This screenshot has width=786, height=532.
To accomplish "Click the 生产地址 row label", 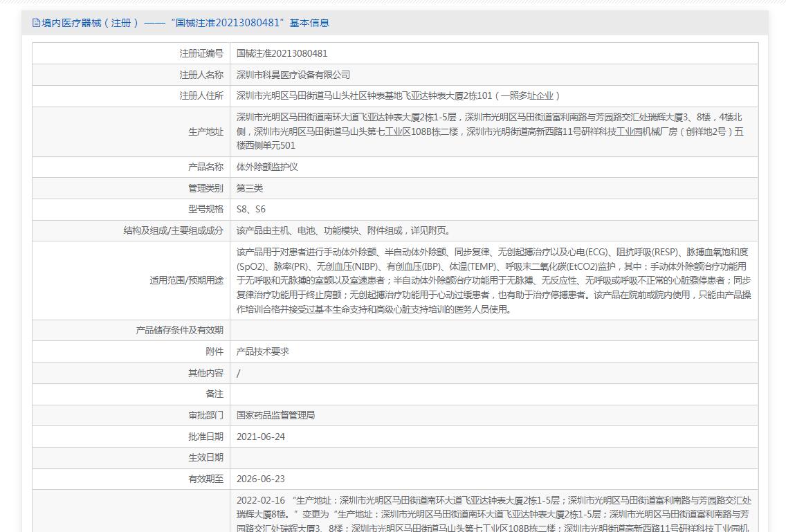I will (x=205, y=131).
